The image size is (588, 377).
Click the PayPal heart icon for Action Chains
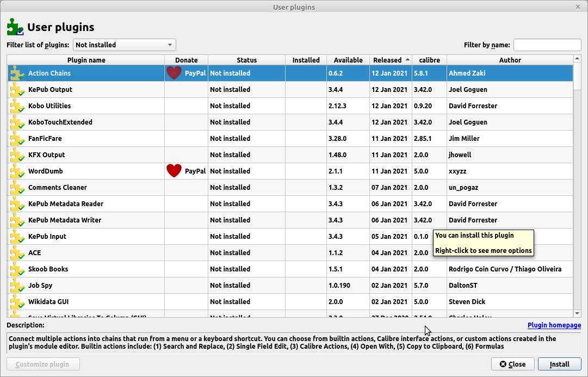174,73
